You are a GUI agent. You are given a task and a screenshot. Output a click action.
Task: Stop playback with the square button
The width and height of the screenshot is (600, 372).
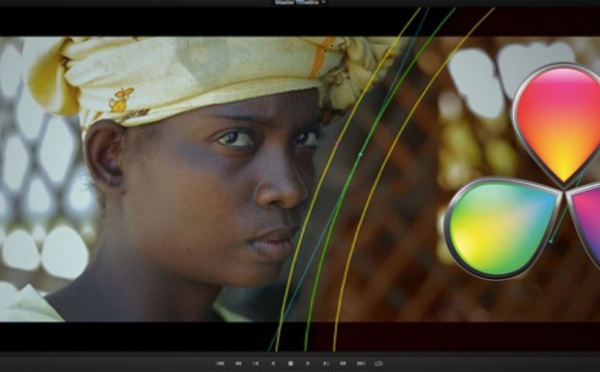pos(290,363)
